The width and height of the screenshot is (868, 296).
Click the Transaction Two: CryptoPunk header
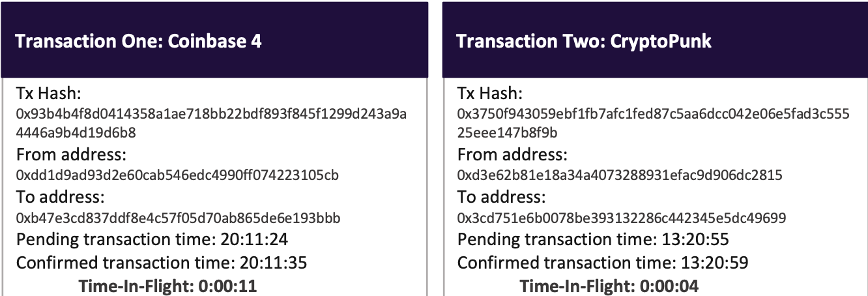pos(655,40)
